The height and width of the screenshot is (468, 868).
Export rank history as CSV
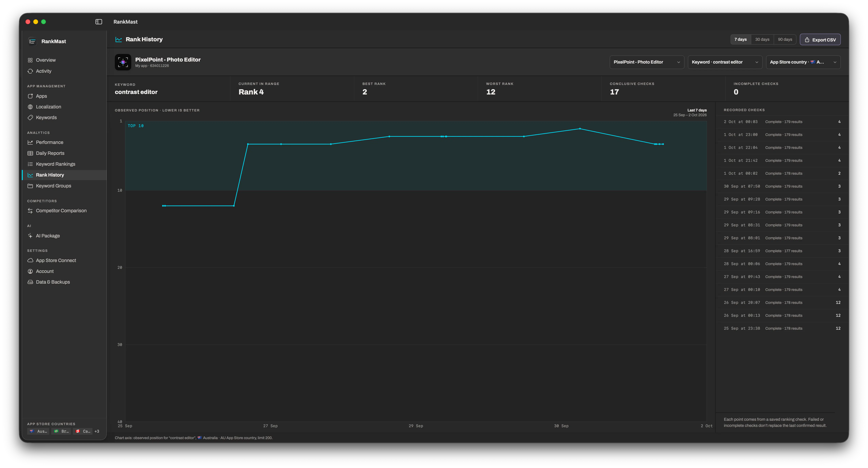click(820, 39)
